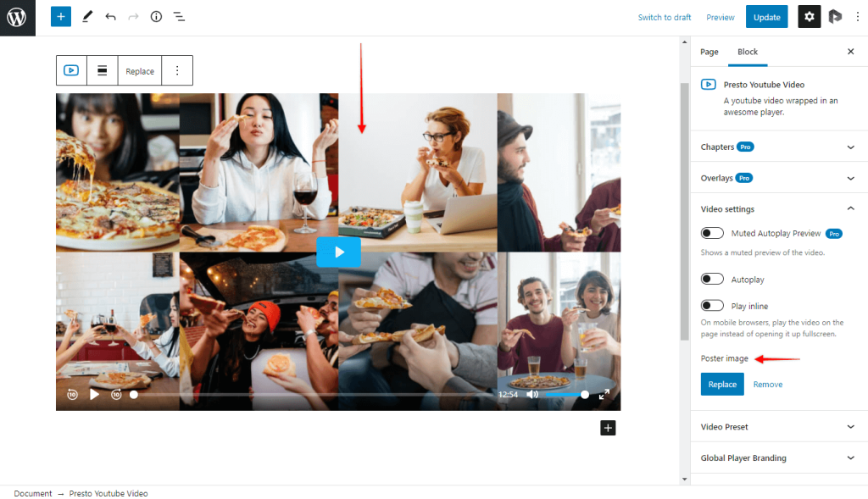
Task: Collapse the Video settings panel
Action: 779,208
